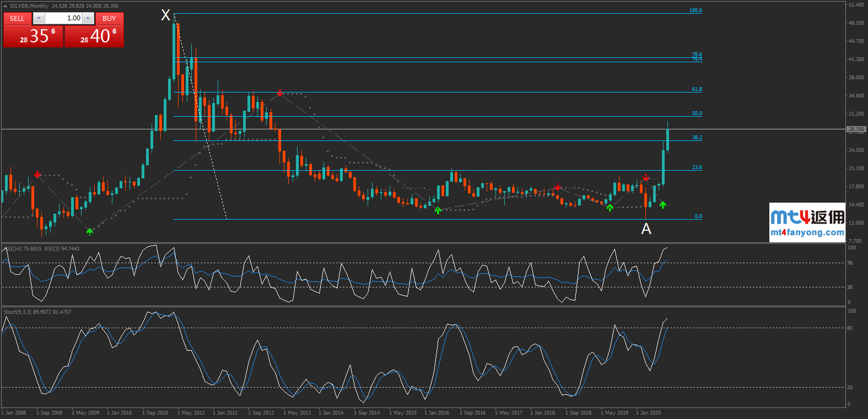The height and width of the screenshot is (419, 868).
Task: Select the white A text label
Action: (646, 228)
